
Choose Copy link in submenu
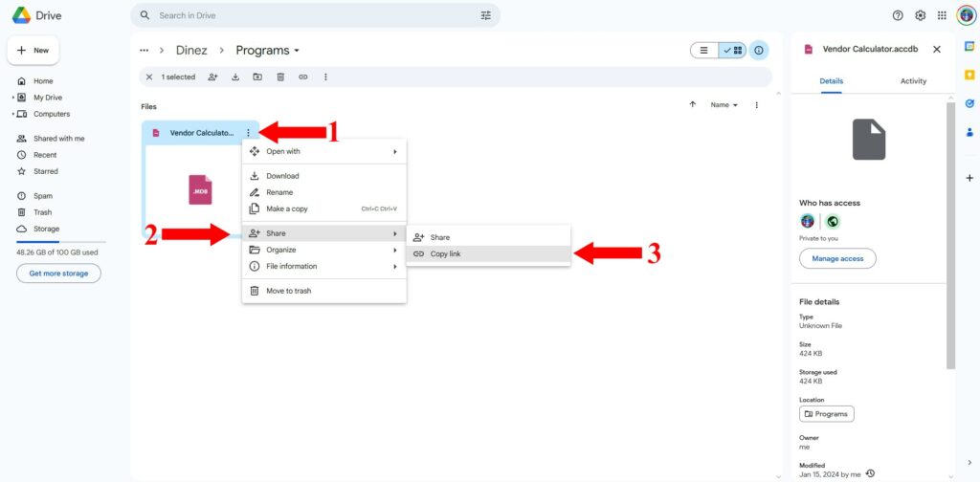tap(488, 254)
